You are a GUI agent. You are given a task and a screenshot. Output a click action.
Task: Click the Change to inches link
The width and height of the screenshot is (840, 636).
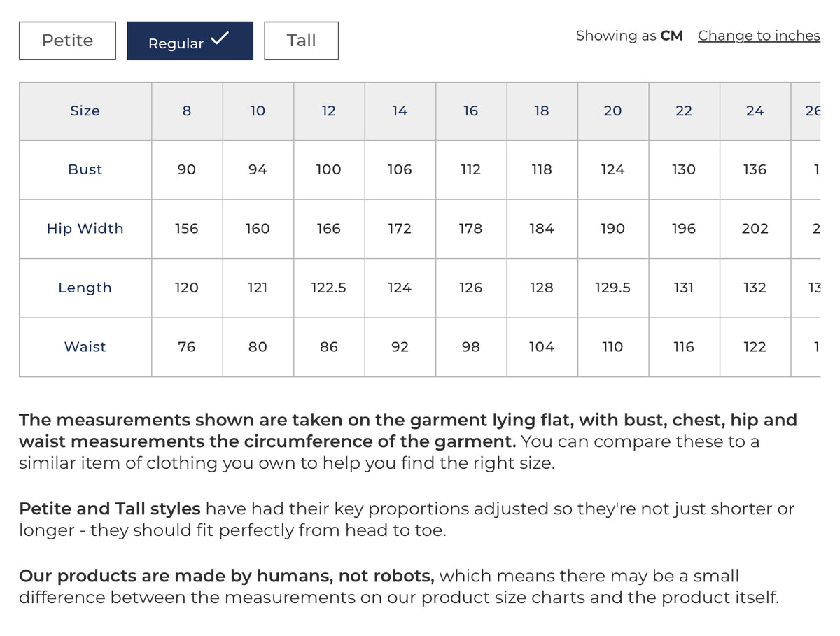(x=759, y=36)
